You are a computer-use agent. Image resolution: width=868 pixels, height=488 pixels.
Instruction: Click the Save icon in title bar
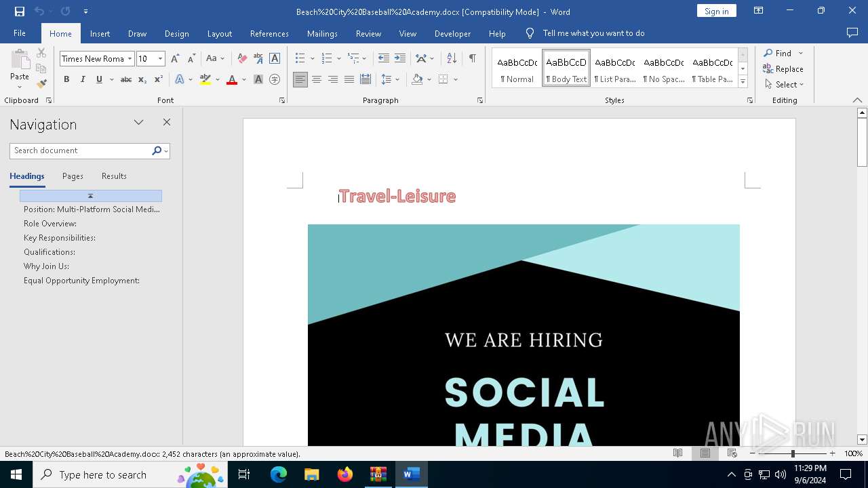coord(19,12)
